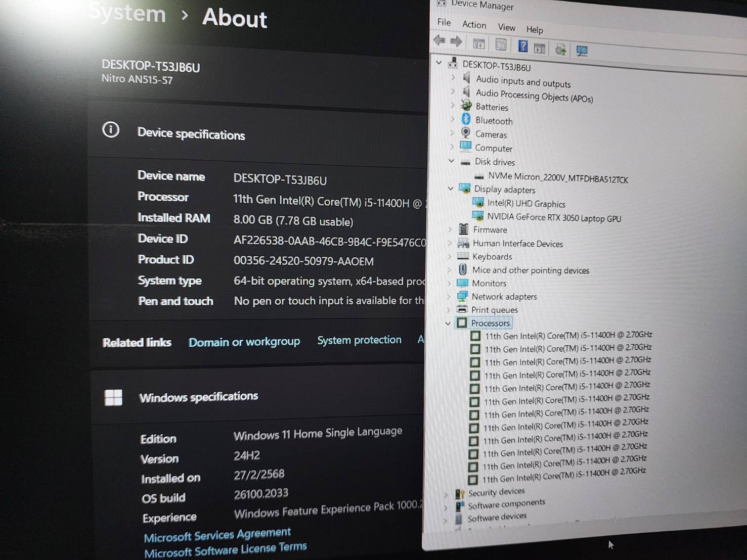Image resolution: width=747 pixels, height=560 pixels.
Task: Click the Nitro AN515-57 model name
Action: pyautogui.click(x=137, y=79)
